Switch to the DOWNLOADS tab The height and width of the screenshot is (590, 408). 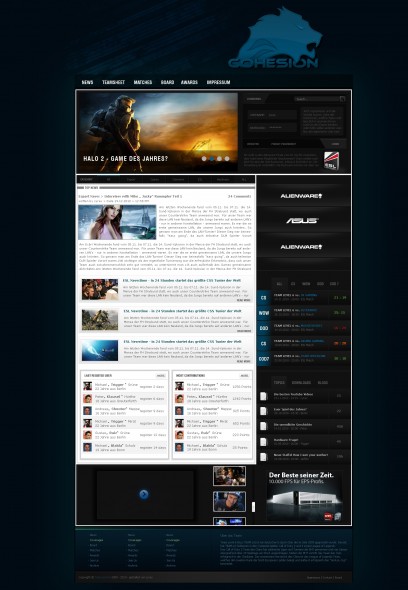click(301, 383)
